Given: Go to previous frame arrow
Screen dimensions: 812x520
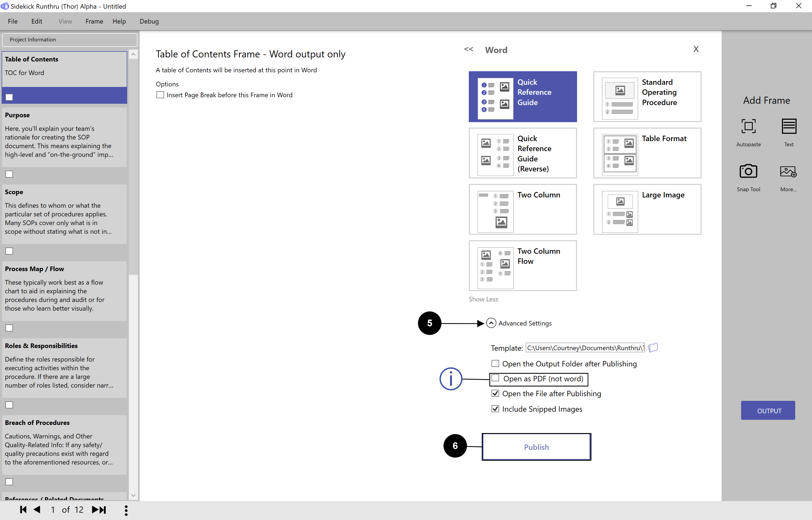Looking at the screenshot, I should [37, 509].
